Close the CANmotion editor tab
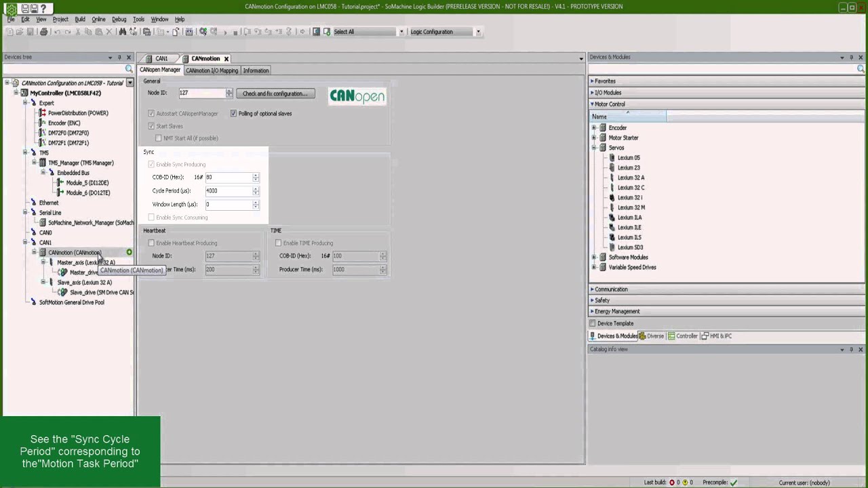The image size is (868, 488). pos(226,59)
